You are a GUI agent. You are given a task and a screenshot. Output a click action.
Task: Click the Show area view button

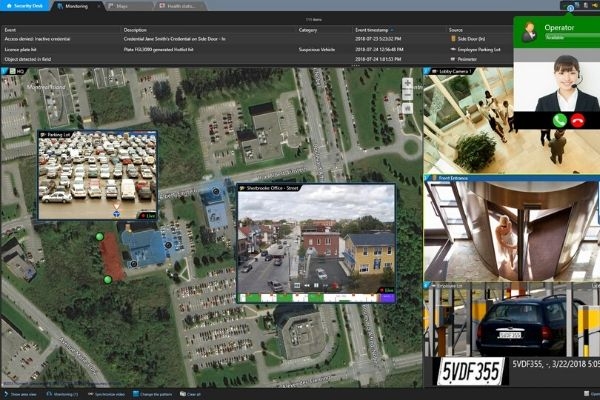[20, 394]
